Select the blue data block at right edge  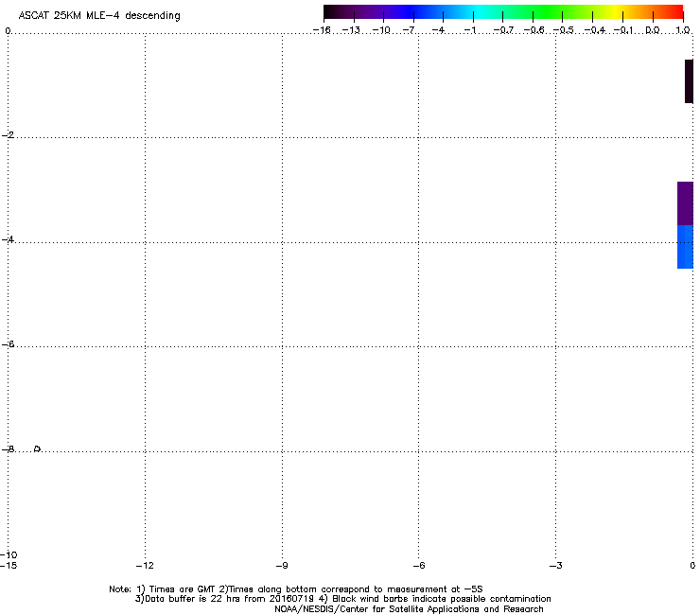point(685,247)
